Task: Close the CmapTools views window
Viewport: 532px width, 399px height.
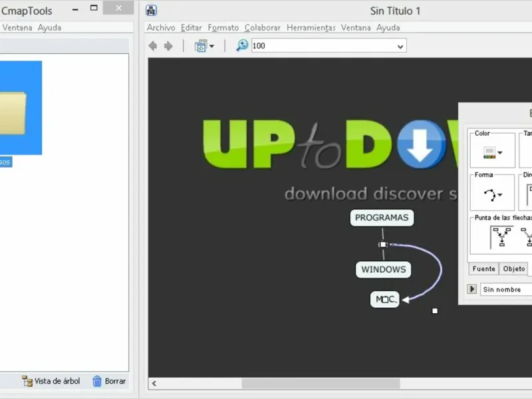Action: (118, 8)
